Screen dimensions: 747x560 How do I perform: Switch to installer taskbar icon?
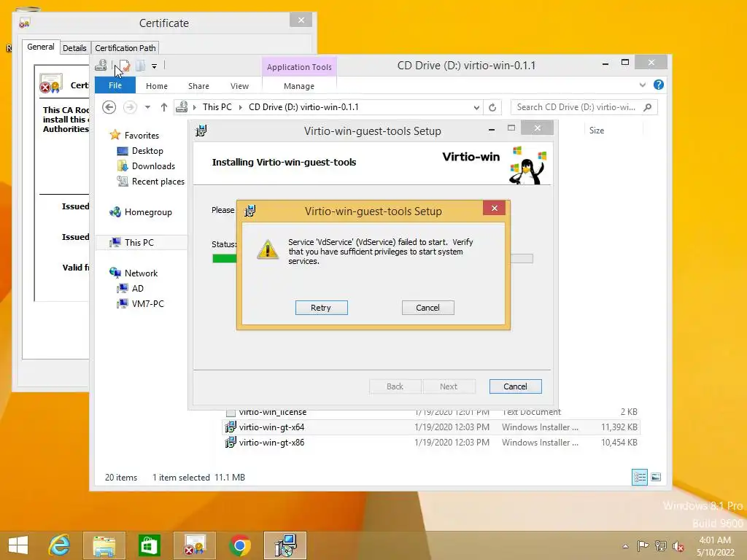[x=285, y=545]
